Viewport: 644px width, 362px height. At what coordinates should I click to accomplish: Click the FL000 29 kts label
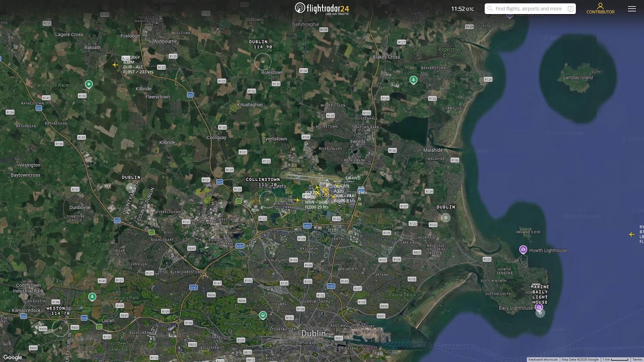[x=316, y=207]
